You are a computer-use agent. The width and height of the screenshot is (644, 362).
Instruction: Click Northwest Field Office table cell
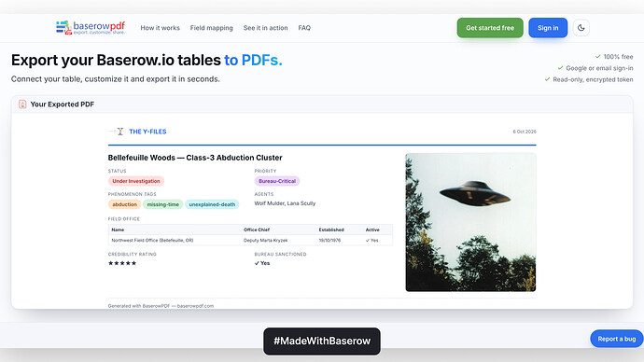pyautogui.click(x=152, y=241)
